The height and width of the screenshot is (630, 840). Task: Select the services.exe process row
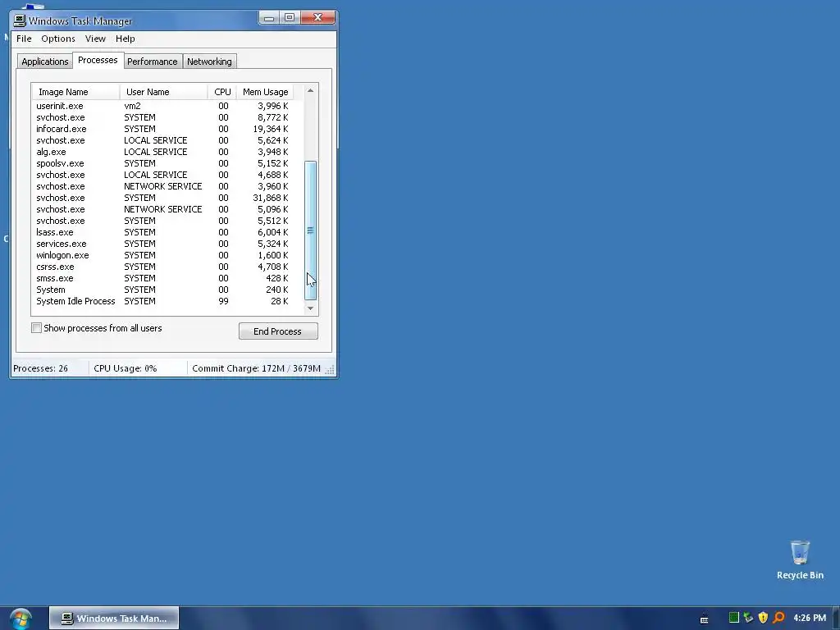[x=162, y=244]
